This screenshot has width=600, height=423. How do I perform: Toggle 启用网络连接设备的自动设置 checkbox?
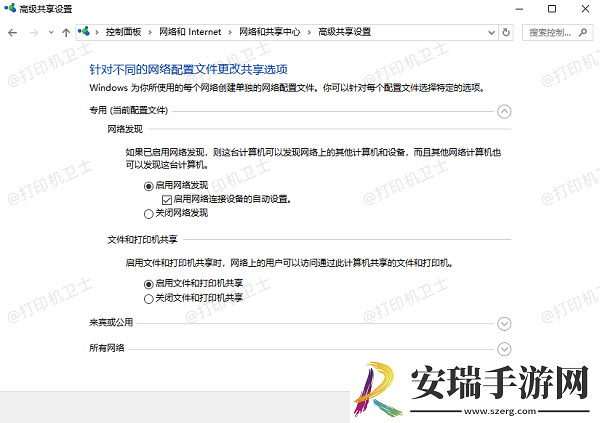click(x=166, y=199)
